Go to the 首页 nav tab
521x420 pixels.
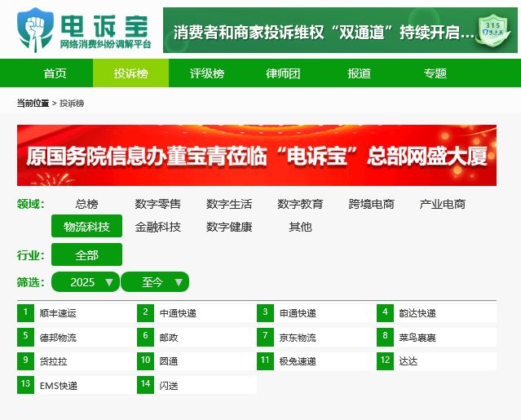tap(55, 73)
